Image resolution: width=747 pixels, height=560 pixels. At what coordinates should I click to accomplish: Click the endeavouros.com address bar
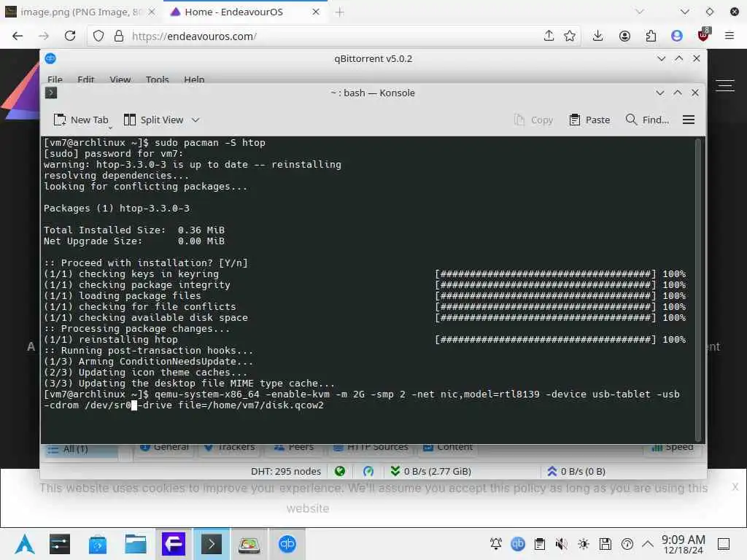333,36
